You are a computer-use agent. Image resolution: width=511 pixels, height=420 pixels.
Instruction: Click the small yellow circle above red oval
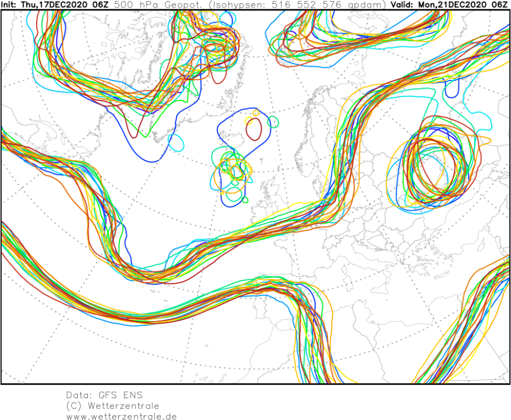click(255, 113)
